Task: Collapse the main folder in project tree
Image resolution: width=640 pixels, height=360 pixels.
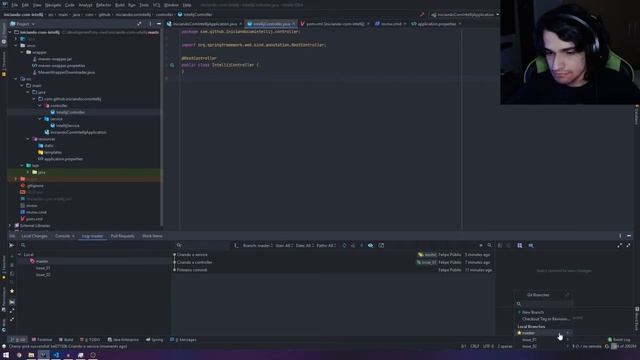Action: pyautogui.click(x=22, y=86)
